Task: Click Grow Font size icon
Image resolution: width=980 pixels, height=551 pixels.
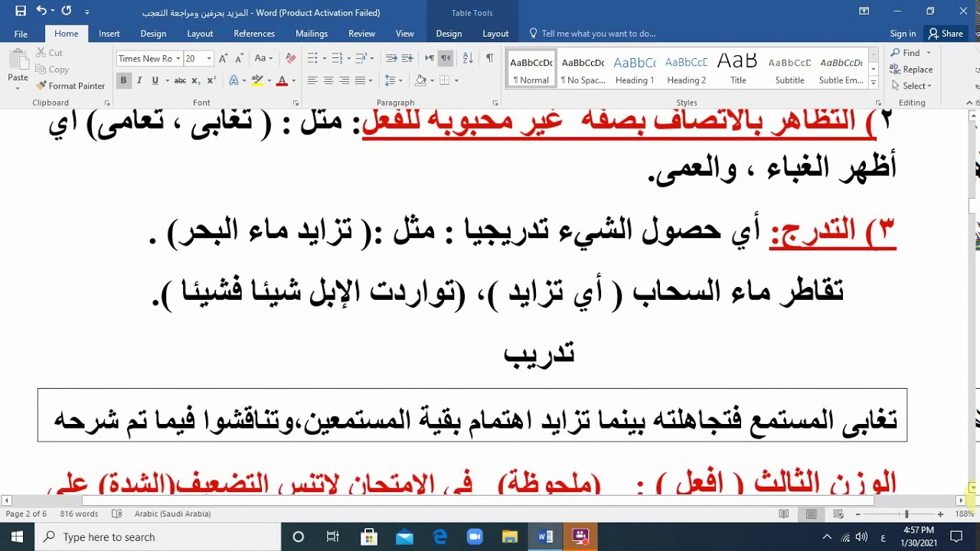Action: (224, 58)
